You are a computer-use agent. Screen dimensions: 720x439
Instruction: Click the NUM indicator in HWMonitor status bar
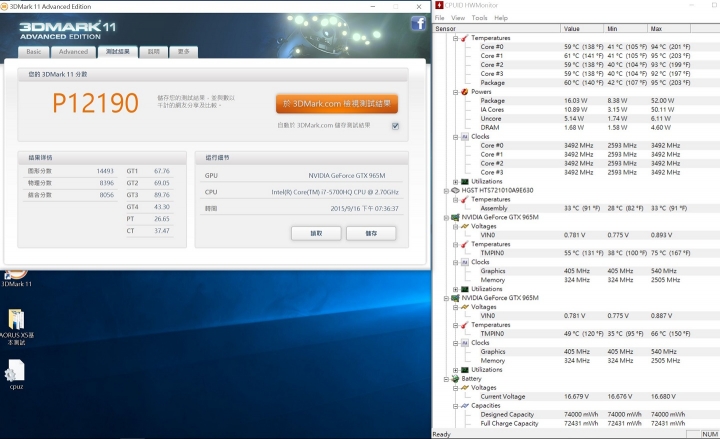(710, 434)
